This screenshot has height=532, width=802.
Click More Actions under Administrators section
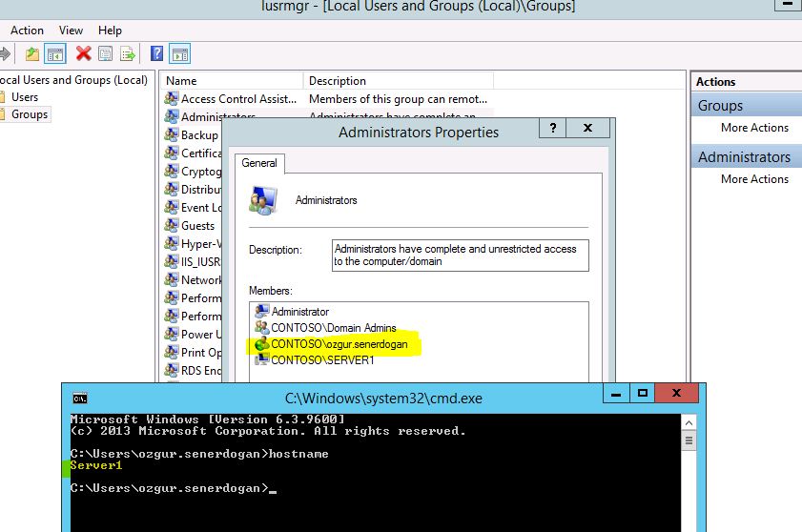(x=754, y=179)
